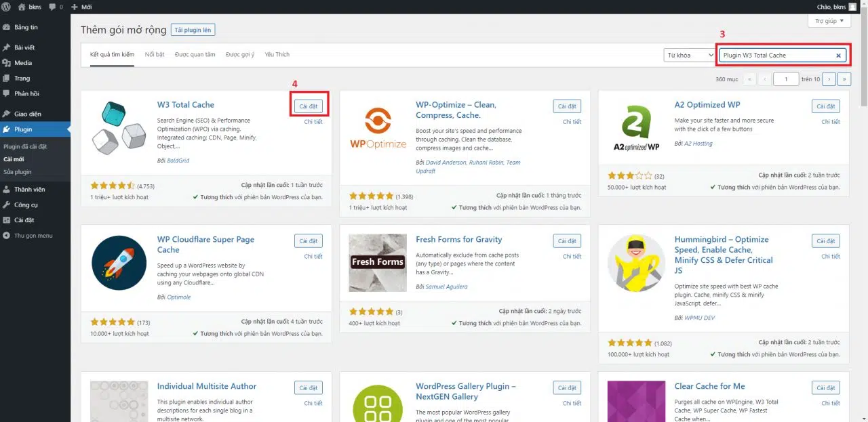Install A2 Optimized WP plugin
Image resolution: width=868 pixels, height=422 pixels.
[825, 106]
